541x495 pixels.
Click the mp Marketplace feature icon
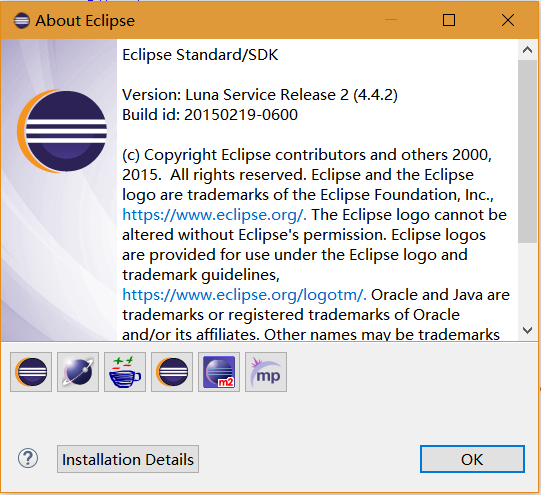click(x=266, y=372)
